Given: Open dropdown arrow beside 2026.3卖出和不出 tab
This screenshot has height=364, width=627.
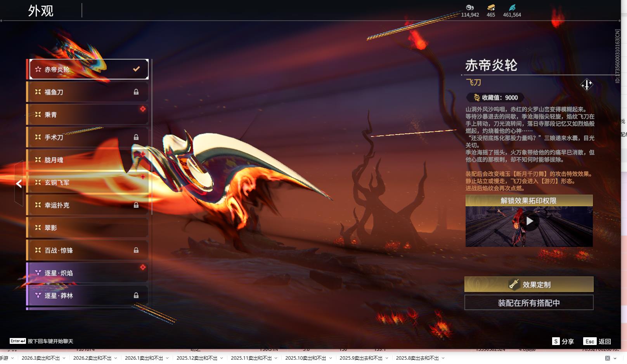Looking at the screenshot, I should [64, 358].
